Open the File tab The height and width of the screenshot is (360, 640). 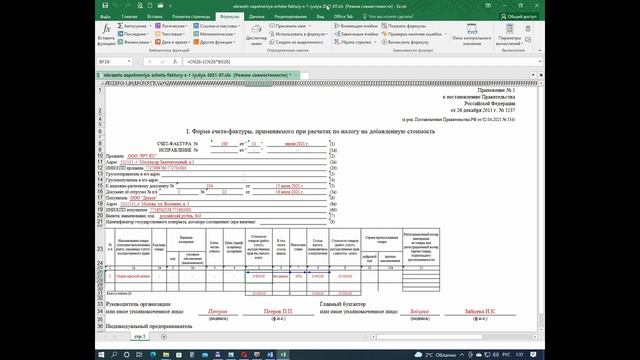[105, 17]
